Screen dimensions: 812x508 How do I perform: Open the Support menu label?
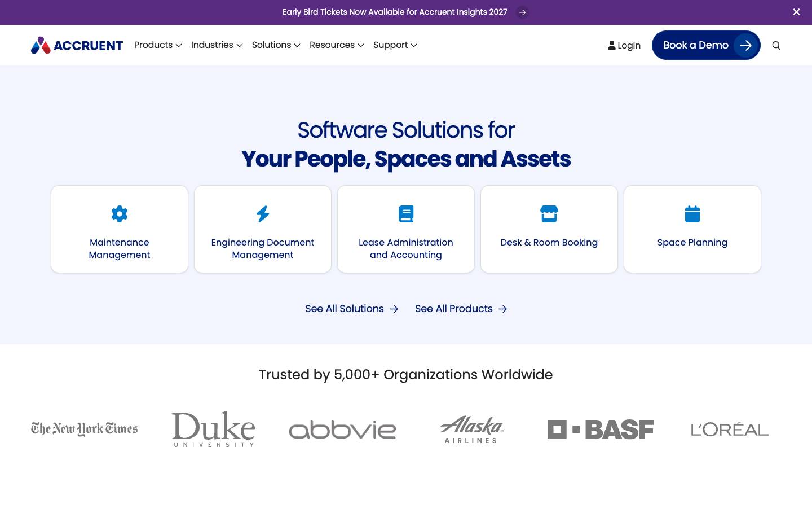click(390, 45)
